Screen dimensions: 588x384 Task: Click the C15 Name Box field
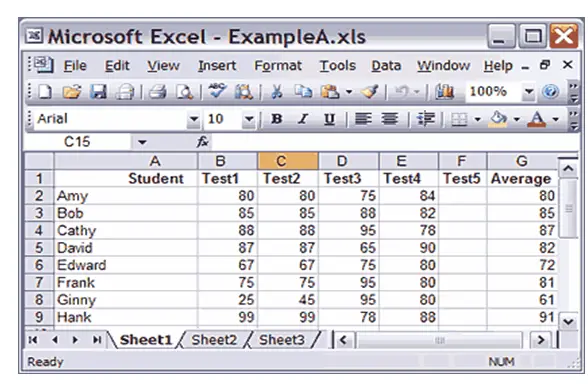77,142
